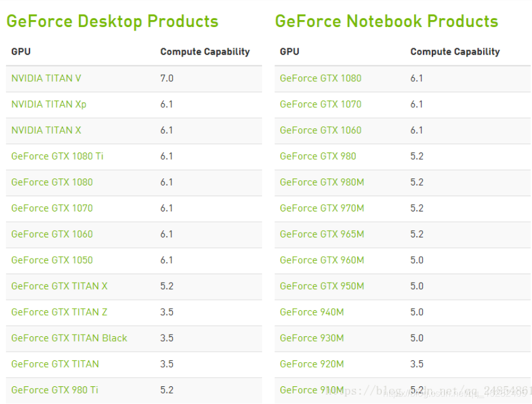Open the GeForce GTX 960M link
This screenshot has width=532, height=404.
coord(322,260)
